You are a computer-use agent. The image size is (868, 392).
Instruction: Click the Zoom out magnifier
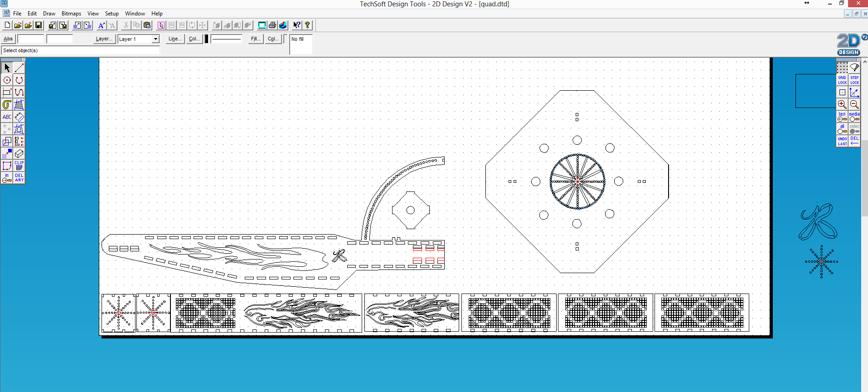tap(854, 104)
